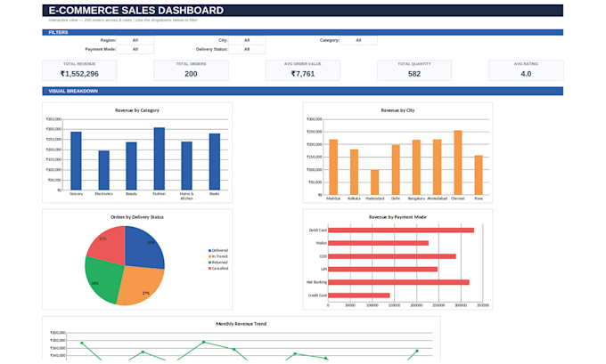The image size is (606, 364).
Task: Select the Revenue by Category chart title
Action: pyautogui.click(x=137, y=110)
